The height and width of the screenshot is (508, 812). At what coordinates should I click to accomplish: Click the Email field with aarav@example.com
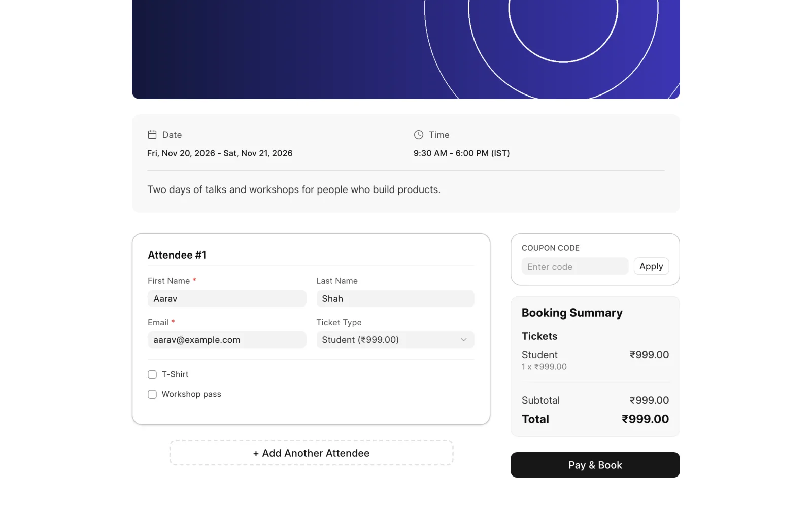[227, 340]
